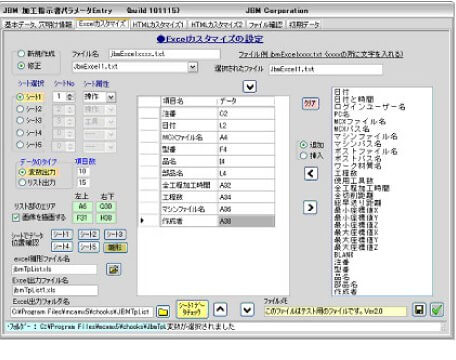This screenshot has height=360, width=456.
Task: Click the yellow ファイルメモ field
Action: (x=335, y=311)
